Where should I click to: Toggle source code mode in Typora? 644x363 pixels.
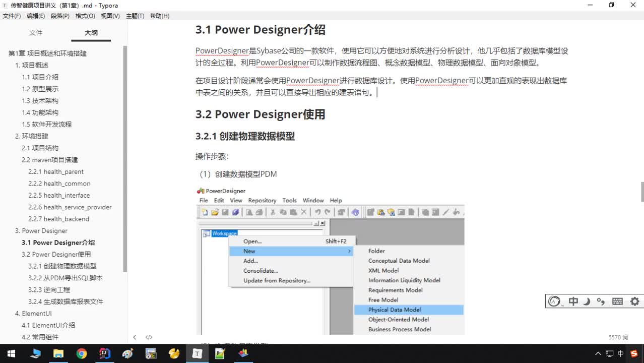coord(149,337)
